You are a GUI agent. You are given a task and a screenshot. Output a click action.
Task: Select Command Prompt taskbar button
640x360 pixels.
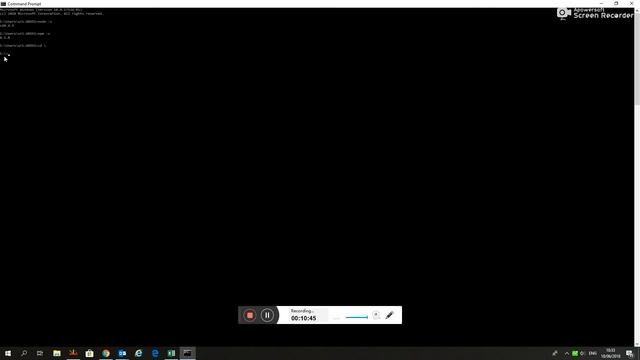[188, 353]
